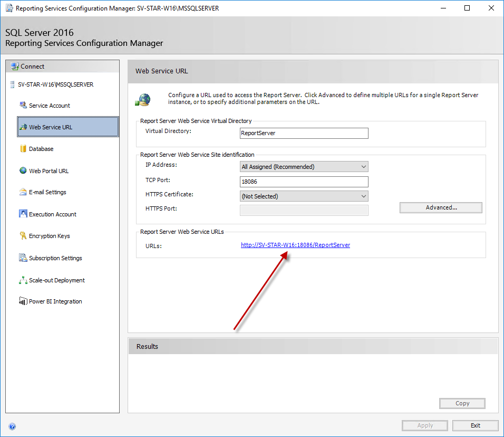Expand the HTTPS Certificate dropdown

304,196
